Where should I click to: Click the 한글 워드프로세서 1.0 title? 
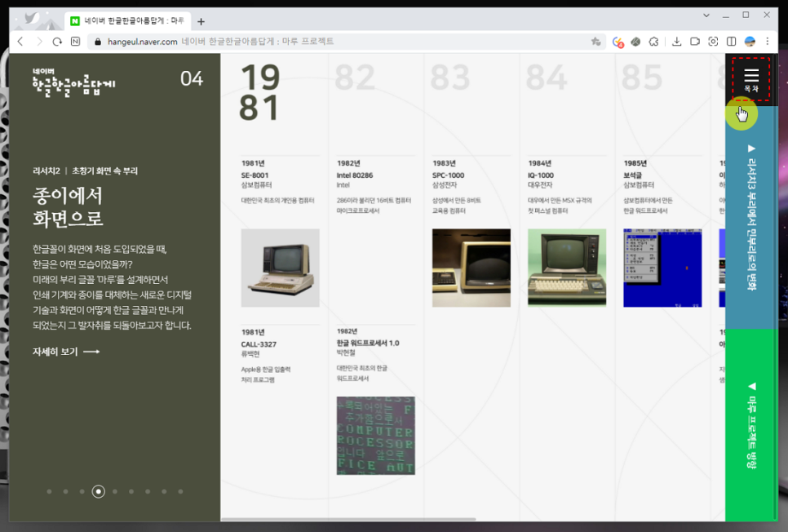[x=368, y=343]
